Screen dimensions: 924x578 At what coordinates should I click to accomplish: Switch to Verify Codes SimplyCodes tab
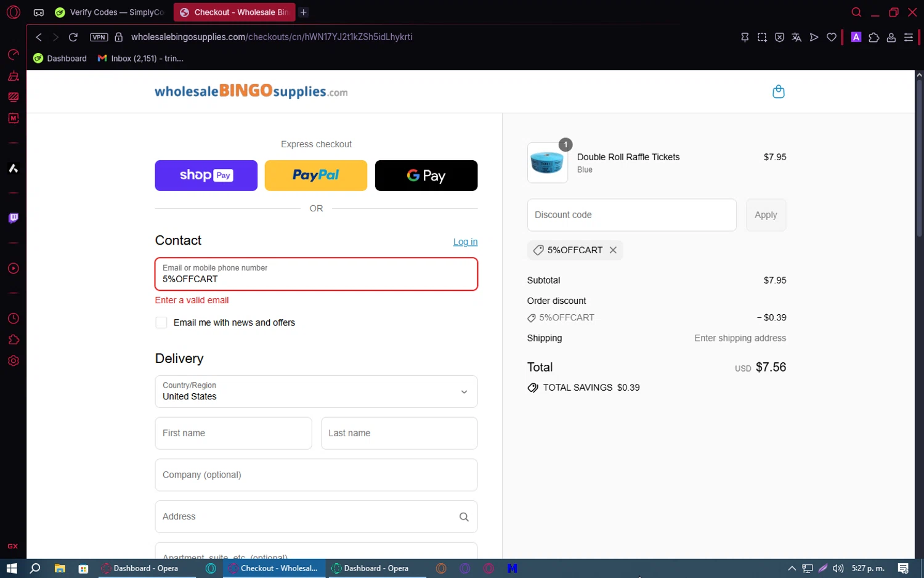tap(110, 12)
